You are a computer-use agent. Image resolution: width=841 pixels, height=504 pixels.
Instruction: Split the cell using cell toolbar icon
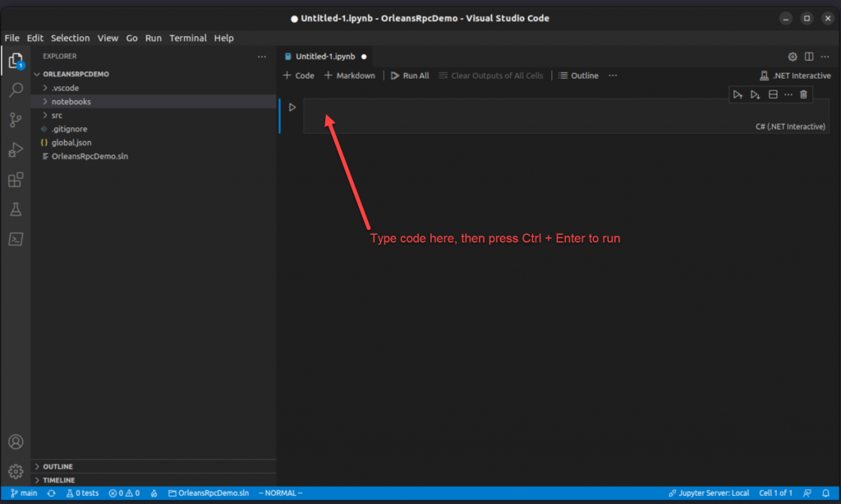(x=773, y=95)
